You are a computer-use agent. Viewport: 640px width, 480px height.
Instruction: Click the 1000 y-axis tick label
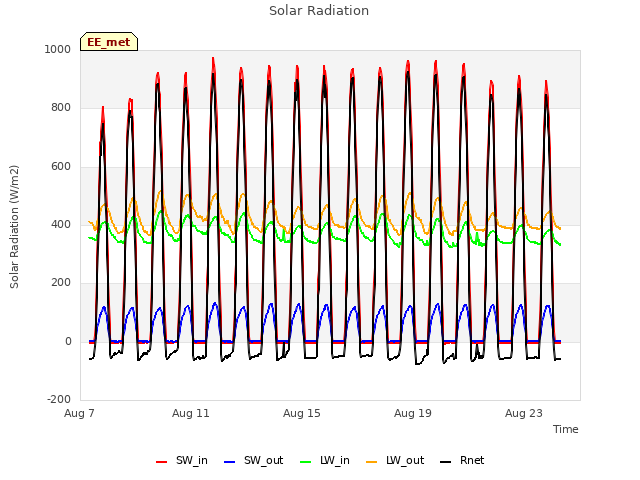click(x=58, y=49)
